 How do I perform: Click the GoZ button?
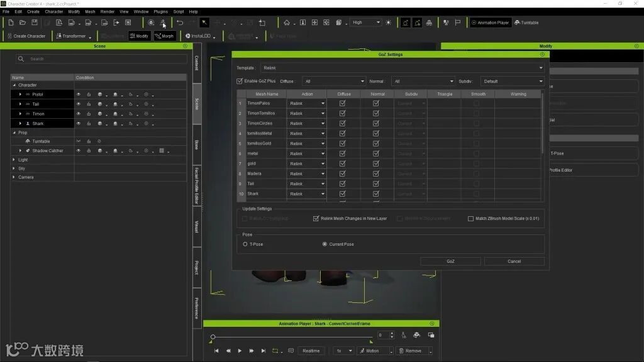(x=450, y=261)
